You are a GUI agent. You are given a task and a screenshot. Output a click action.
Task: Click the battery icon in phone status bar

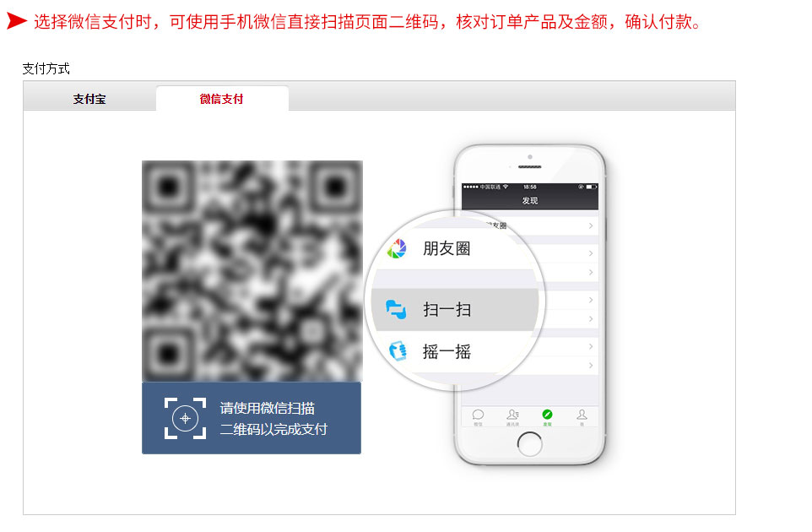[x=592, y=187]
